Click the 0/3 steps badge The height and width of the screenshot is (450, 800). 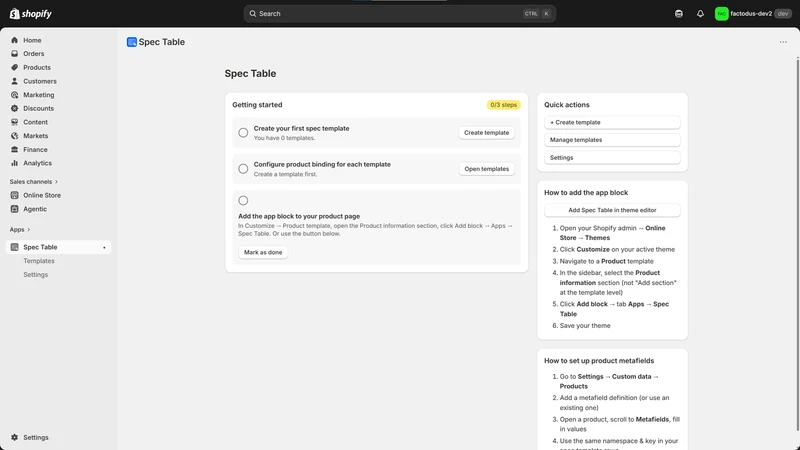point(503,105)
